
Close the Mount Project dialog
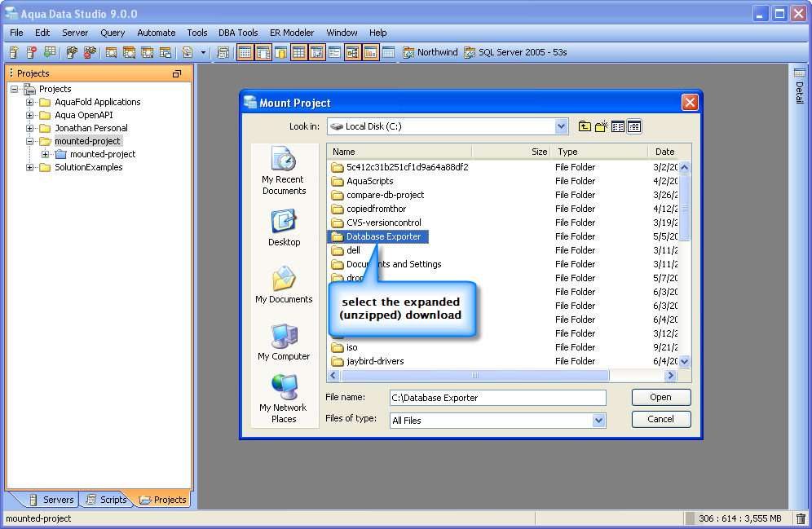pyautogui.click(x=690, y=103)
